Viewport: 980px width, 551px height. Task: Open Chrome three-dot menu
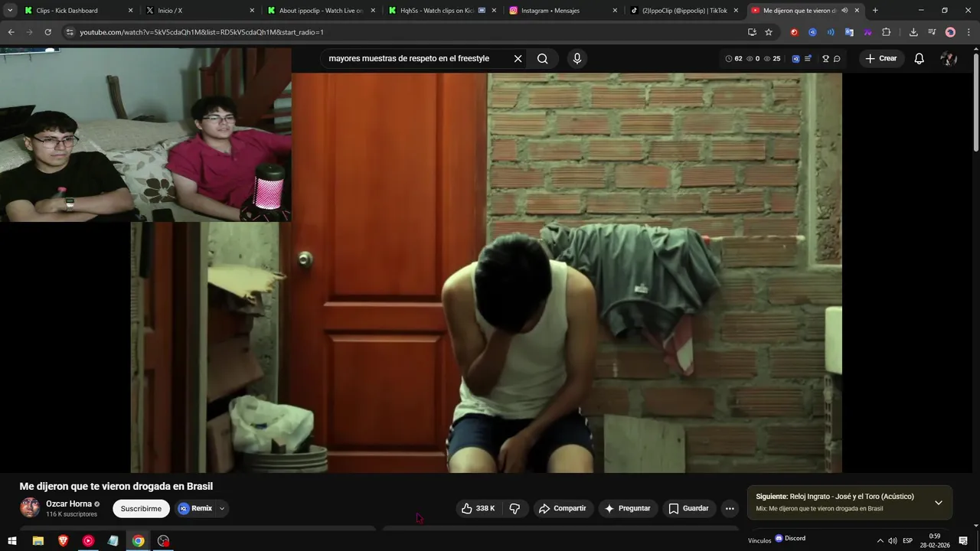point(969,32)
